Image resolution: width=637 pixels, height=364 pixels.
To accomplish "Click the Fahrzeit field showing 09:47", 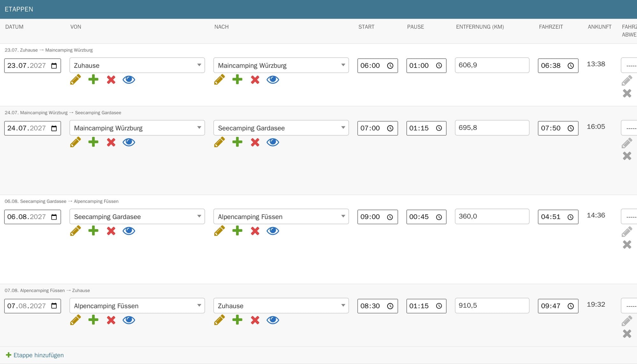I will click(558, 306).
